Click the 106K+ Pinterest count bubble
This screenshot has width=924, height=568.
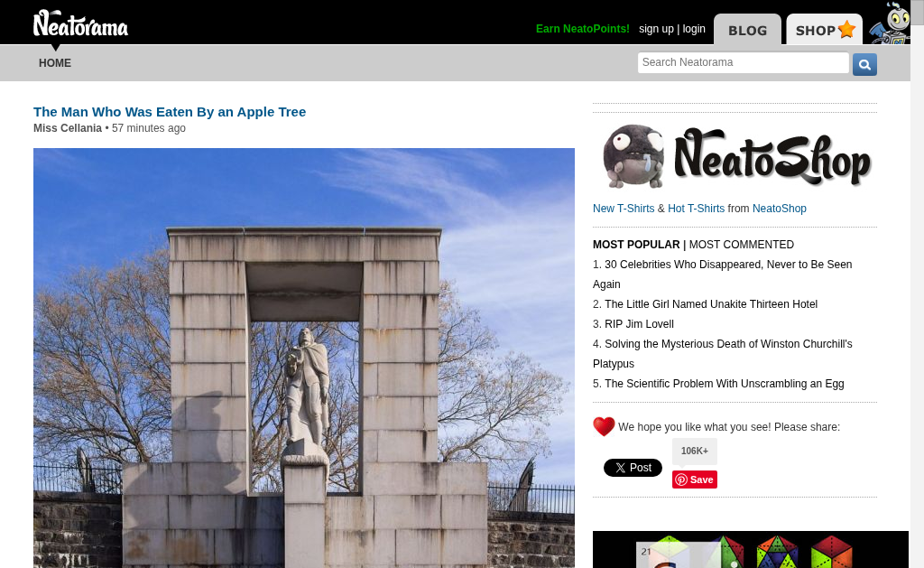point(695,452)
